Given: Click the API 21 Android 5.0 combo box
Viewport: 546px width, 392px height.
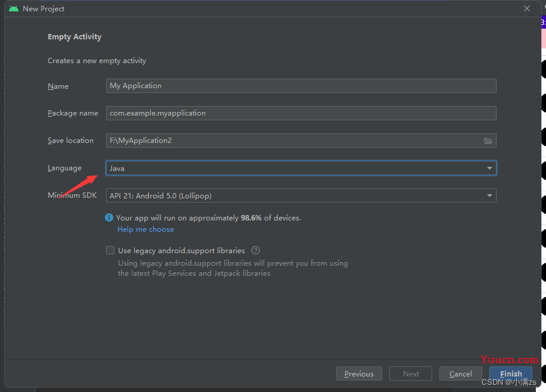Looking at the screenshot, I should coord(301,195).
